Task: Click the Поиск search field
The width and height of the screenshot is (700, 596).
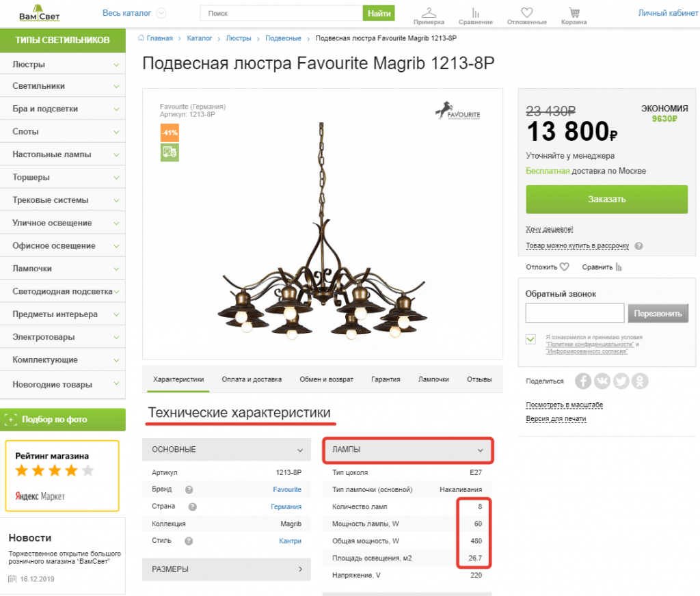Action: [x=281, y=13]
